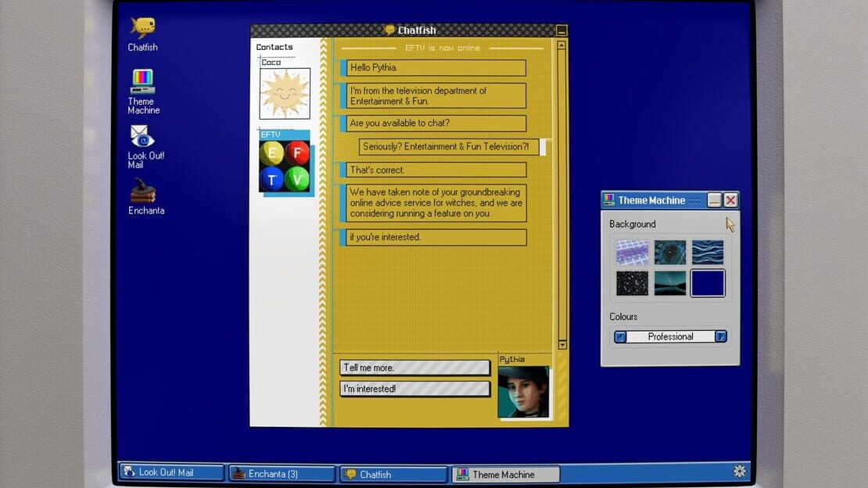Click the "That's correct." message
This screenshot has width=868, height=488.
pos(436,170)
